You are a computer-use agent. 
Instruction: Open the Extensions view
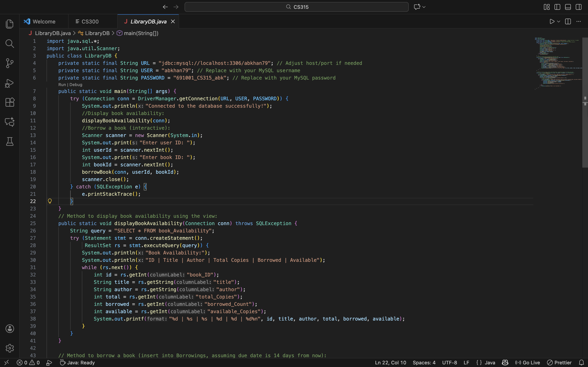click(10, 102)
